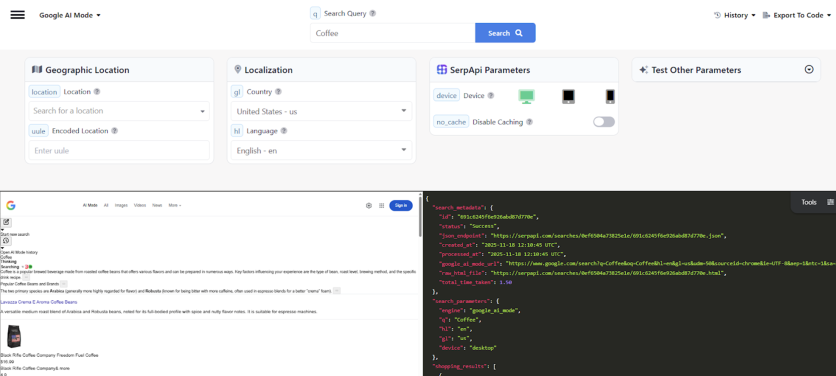This screenshot has width=836, height=376.
Task: Select the Videos tab in preview
Action: tap(140, 205)
